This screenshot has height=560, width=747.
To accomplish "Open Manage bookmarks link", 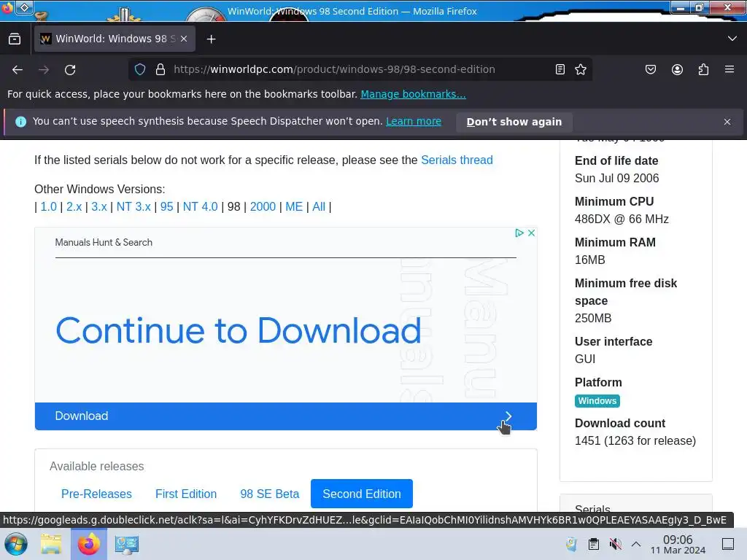I will point(413,94).
